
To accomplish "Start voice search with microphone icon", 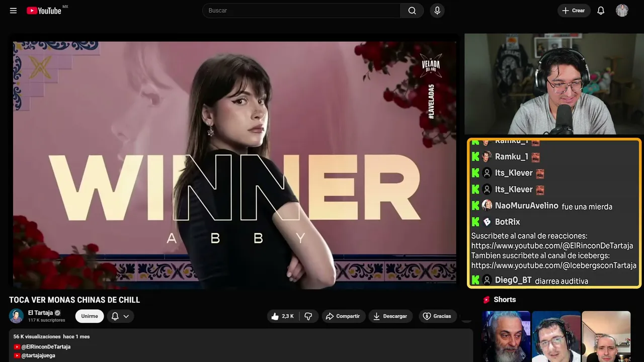I will pos(437,11).
